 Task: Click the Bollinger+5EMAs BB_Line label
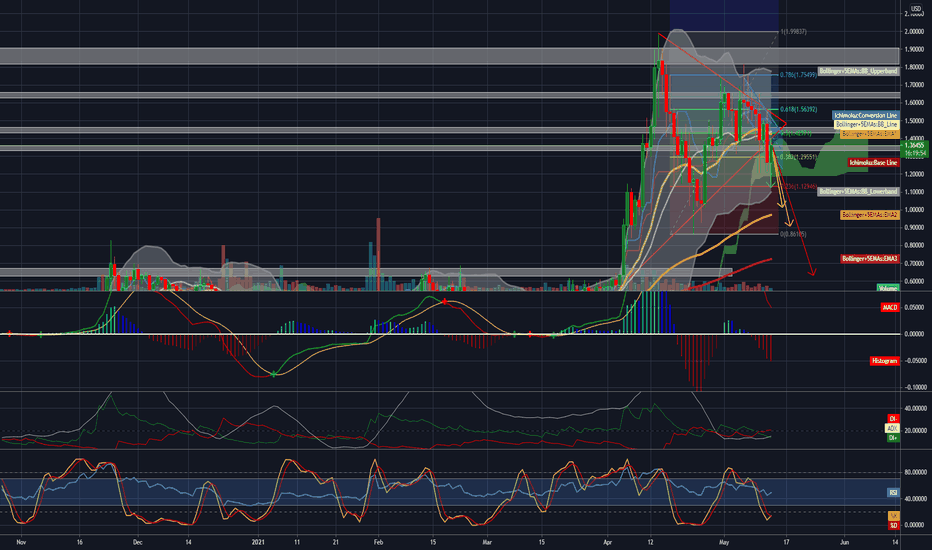(866, 125)
